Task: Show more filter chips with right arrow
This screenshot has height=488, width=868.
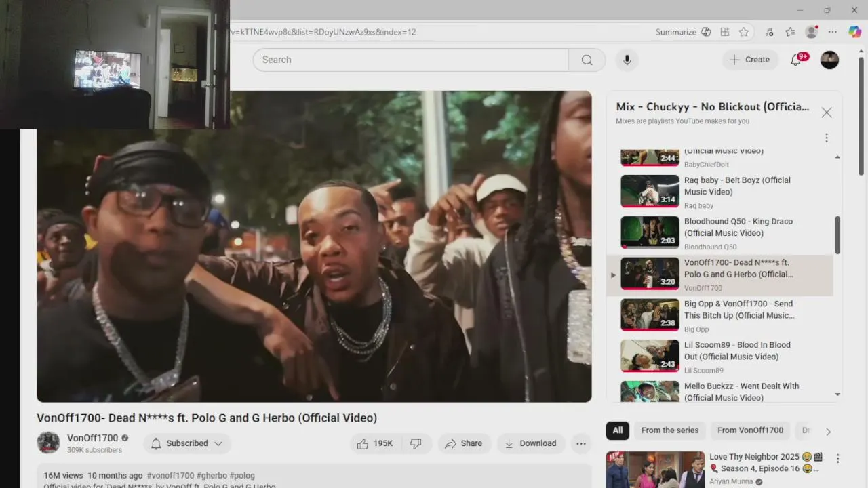Action: (828, 431)
